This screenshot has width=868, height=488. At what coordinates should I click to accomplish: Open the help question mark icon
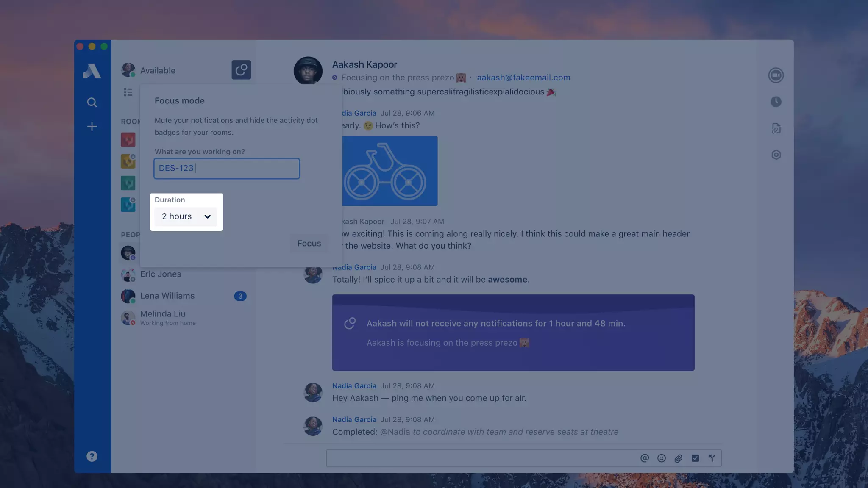[x=92, y=456]
